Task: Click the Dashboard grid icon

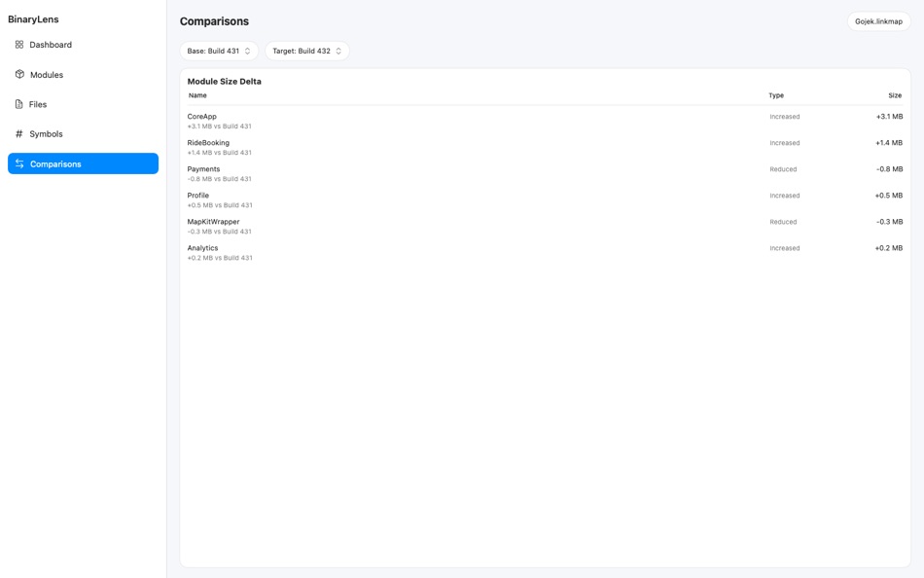Action: [18, 44]
